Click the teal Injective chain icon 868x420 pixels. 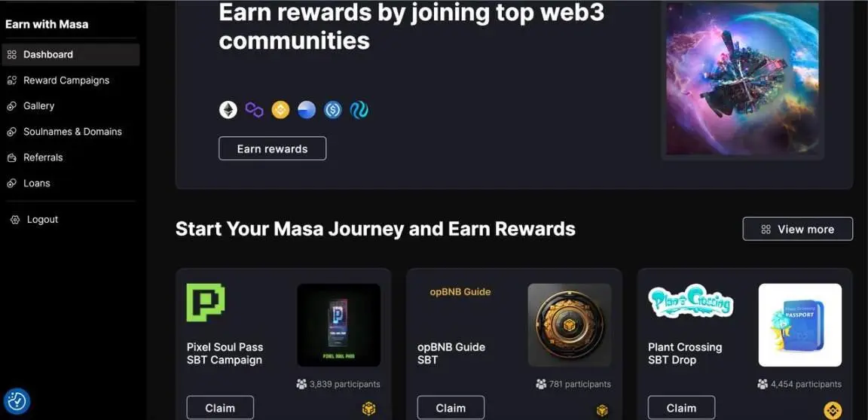[359, 110]
